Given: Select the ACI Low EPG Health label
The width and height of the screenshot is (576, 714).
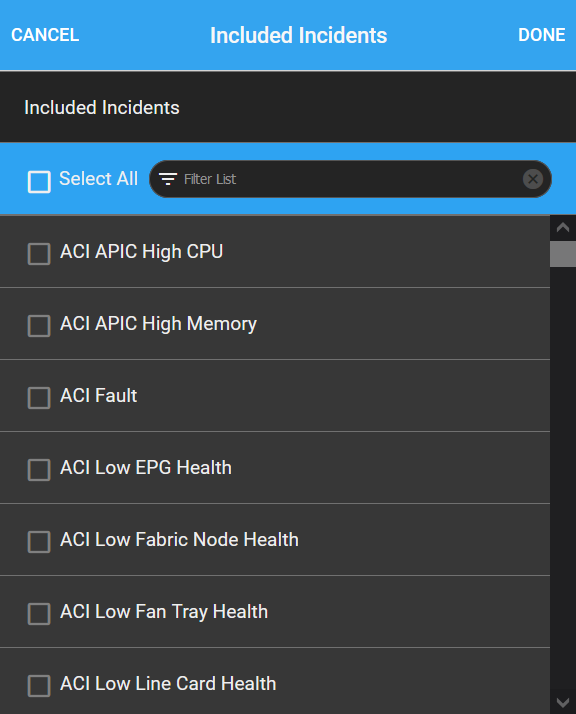Looking at the screenshot, I should point(146,468).
